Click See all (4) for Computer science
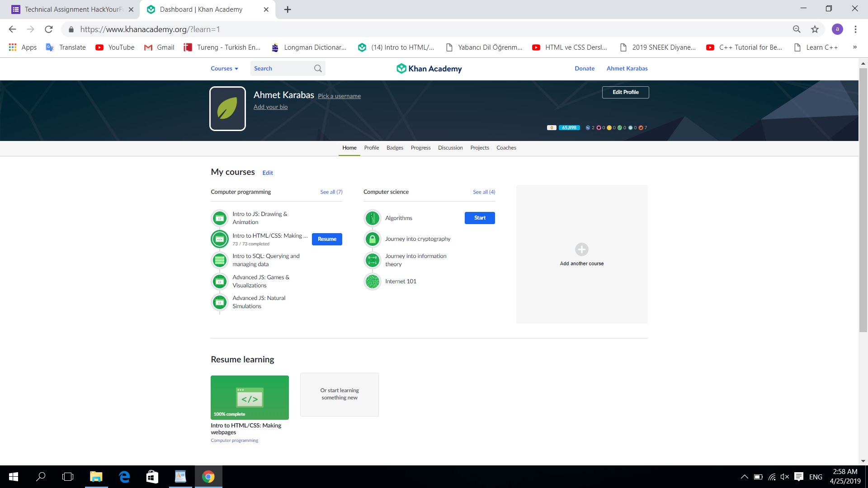 click(484, 192)
